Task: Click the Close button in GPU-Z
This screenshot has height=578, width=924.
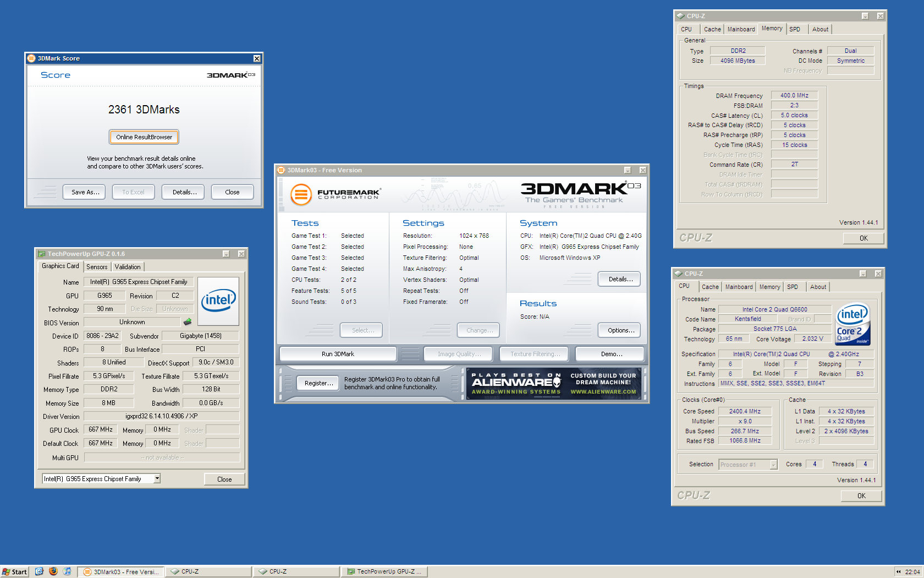Action: [224, 479]
